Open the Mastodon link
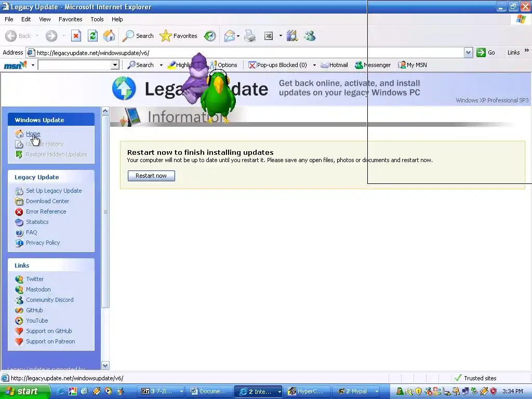 tap(38, 289)
